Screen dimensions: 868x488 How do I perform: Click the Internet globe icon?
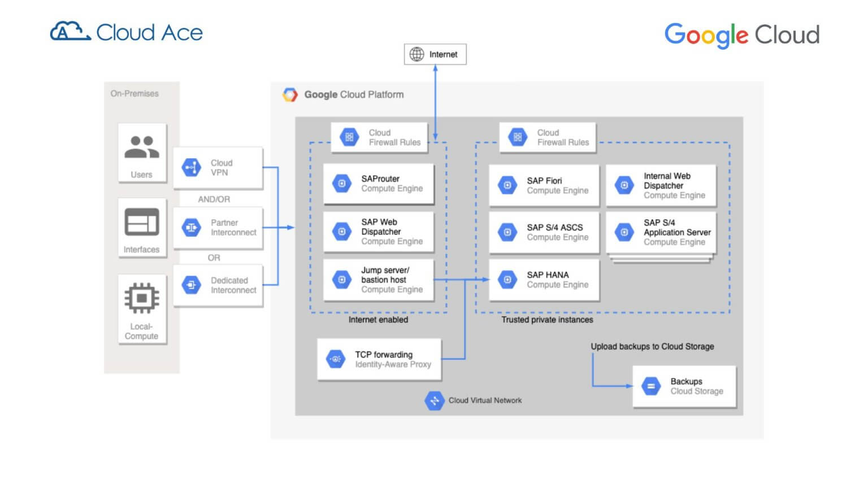[418, 54]
